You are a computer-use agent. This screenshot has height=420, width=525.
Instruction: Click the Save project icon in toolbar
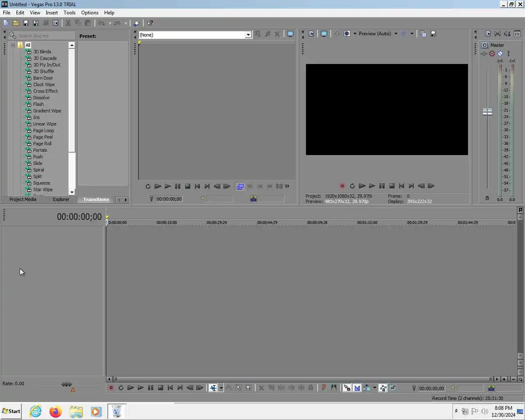(26, 23)
